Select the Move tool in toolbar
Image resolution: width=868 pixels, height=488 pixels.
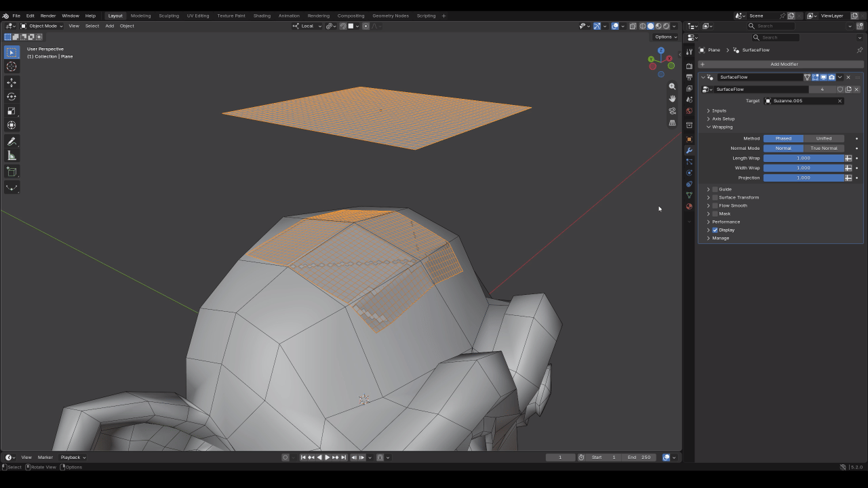point(12,82)
